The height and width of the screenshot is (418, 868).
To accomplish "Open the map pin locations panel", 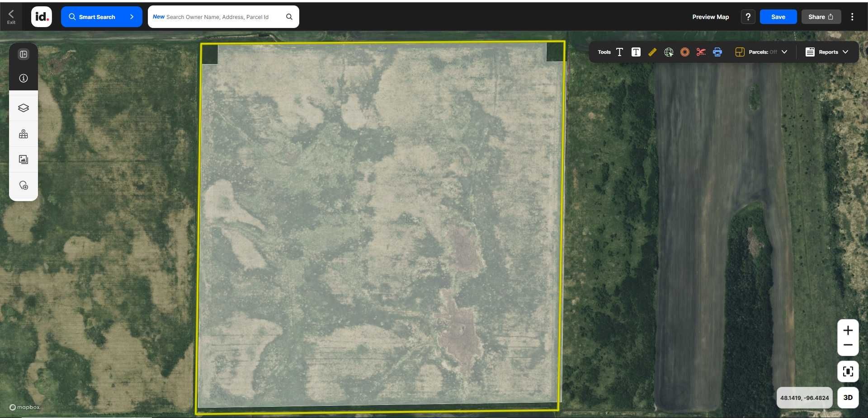I will 24,134.
